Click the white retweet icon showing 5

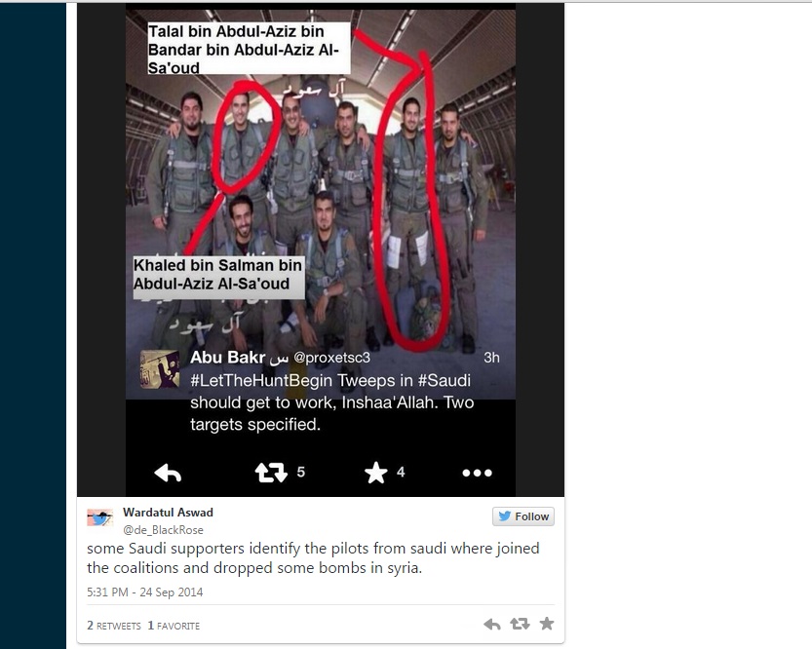[x=271, y=473]
